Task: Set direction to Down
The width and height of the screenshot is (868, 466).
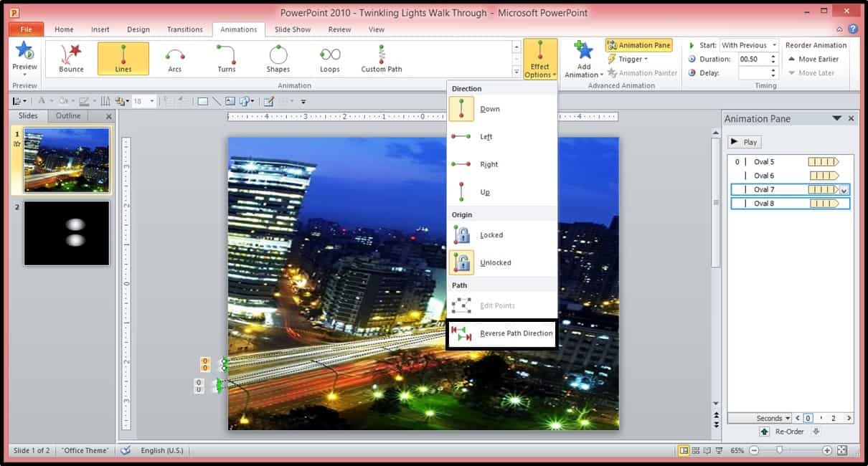Action: (501, 109)
